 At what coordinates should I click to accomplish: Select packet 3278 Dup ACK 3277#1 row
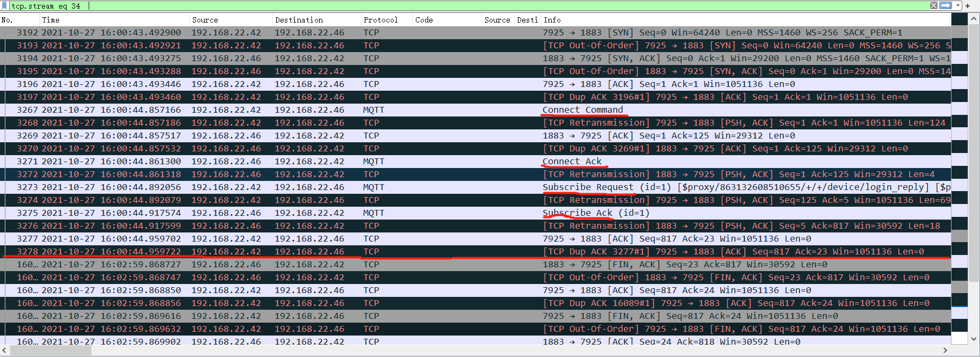click(475, 252)
